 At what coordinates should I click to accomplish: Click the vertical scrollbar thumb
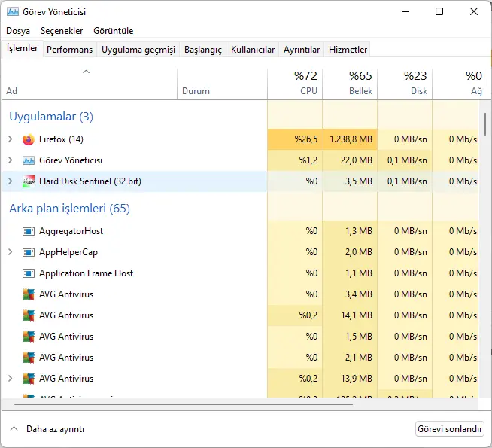[x=485, y=124]
